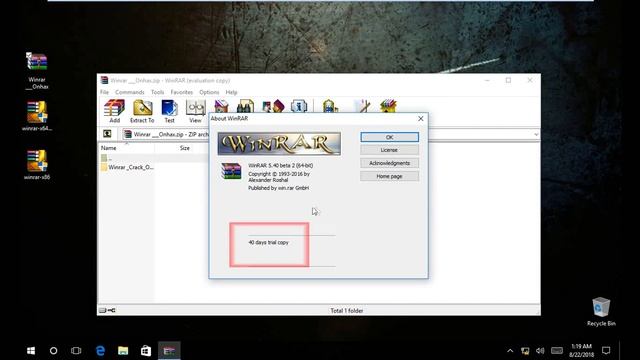640x360 pixels.
Task: Click the Test toolbar icon
Action: tap(169, 111)
